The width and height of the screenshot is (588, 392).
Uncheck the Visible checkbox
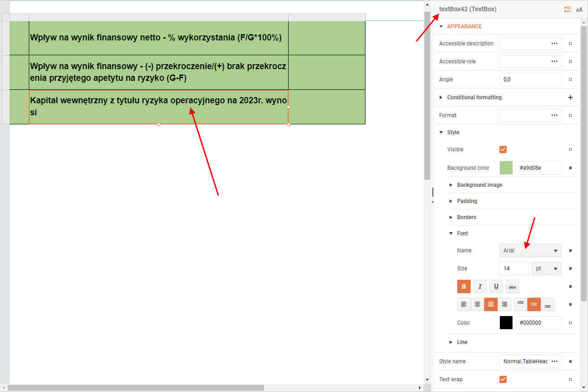point(503,150)
